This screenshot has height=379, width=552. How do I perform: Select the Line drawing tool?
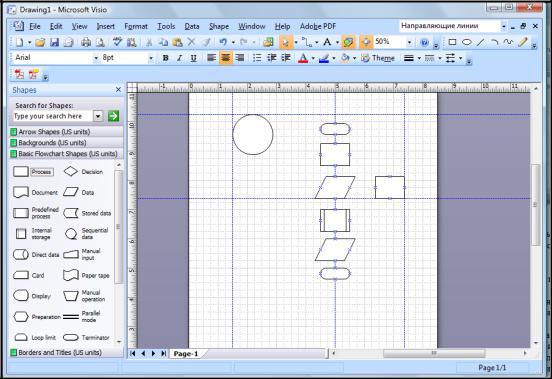[480, 42]
